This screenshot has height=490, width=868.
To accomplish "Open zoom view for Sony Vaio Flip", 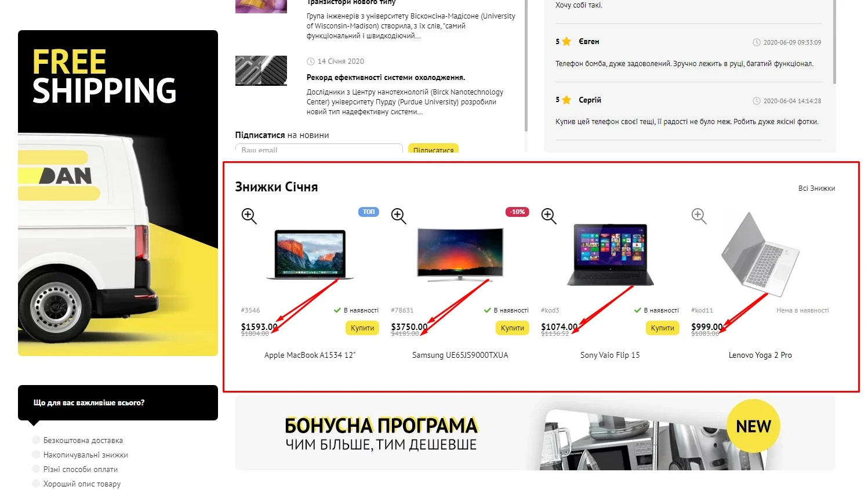I will pyautogui.click(x=549, y=216).
